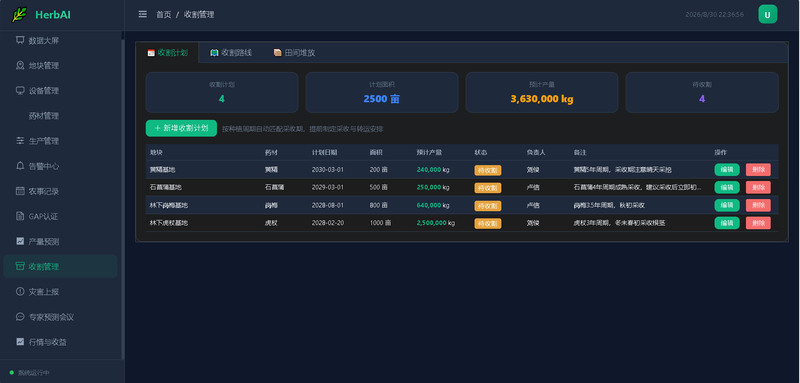Image resolution: width=800 pixels, height=383 pixels.
Task: Delete the 黄精基地 harvest plan
Action: click(758, 170)
